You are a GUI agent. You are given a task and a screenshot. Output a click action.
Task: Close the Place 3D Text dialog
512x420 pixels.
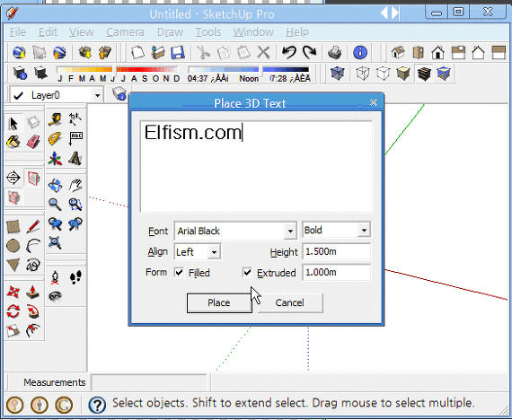(374, 103)
